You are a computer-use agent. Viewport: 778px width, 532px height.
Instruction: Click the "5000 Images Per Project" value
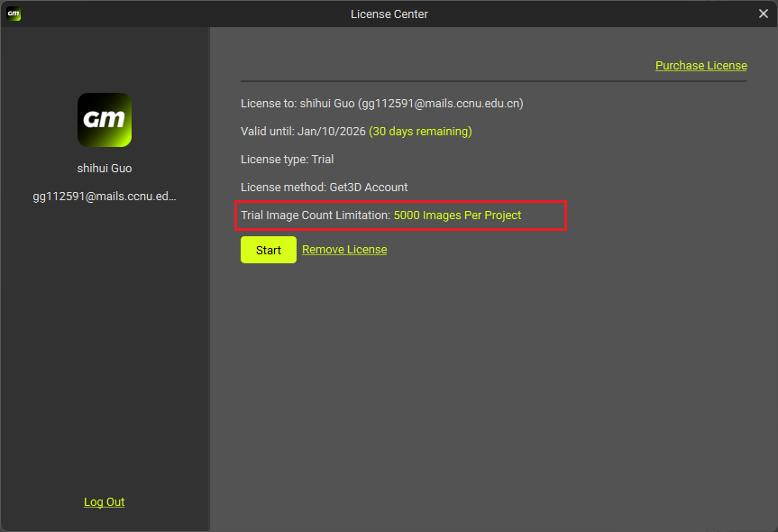(457, 216)
